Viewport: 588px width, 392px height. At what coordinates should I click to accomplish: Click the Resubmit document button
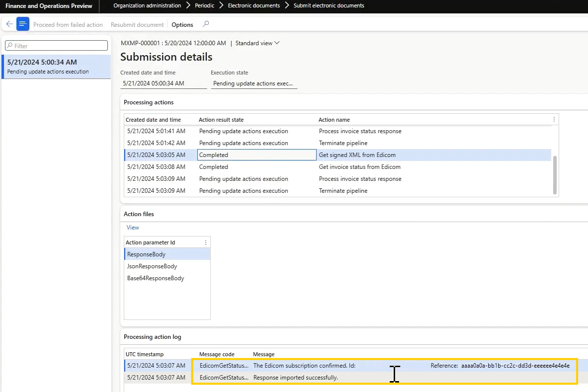click(137, 24)
